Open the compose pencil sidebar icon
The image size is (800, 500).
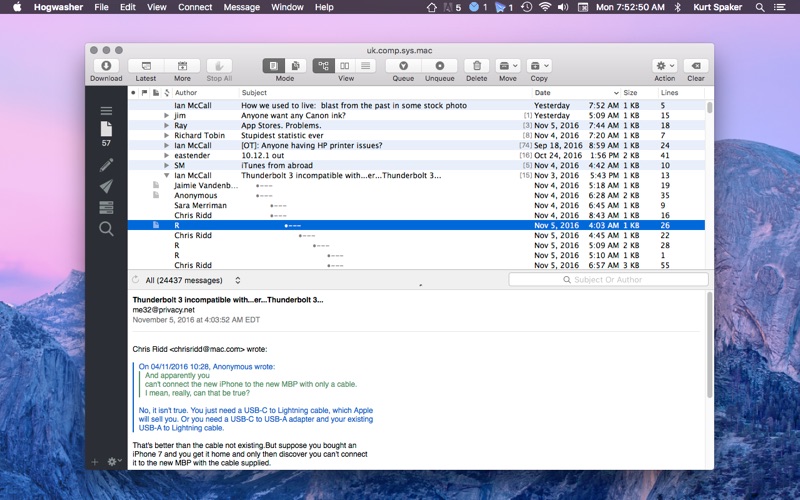(x=106, y=165)
